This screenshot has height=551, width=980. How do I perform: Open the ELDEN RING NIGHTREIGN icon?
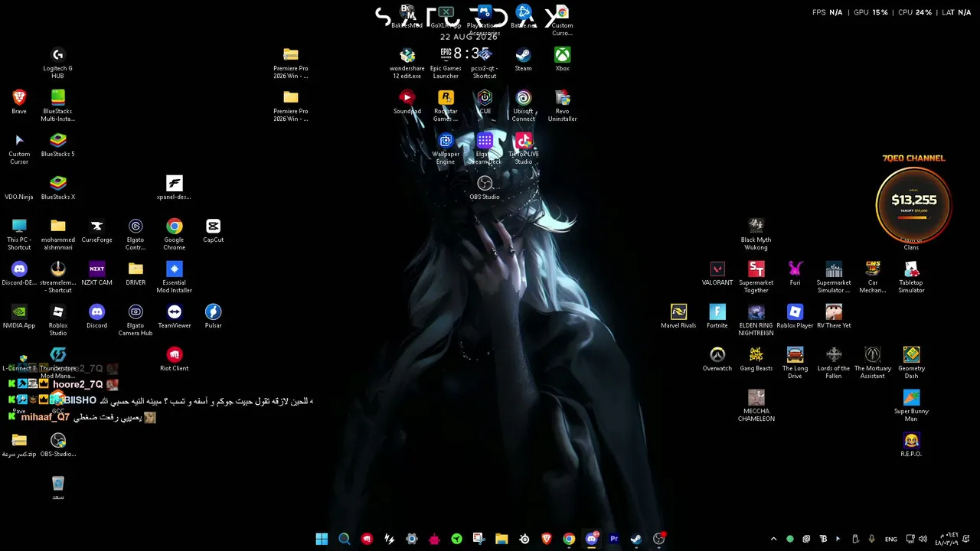click(x=756, y=319)
